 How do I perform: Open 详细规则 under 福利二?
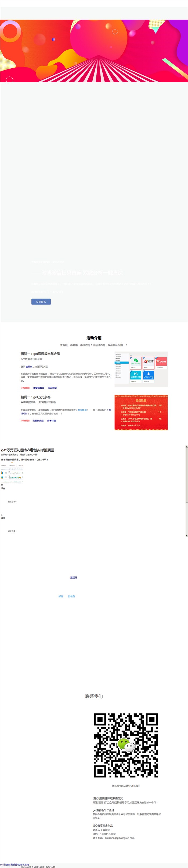pos(25,420)
